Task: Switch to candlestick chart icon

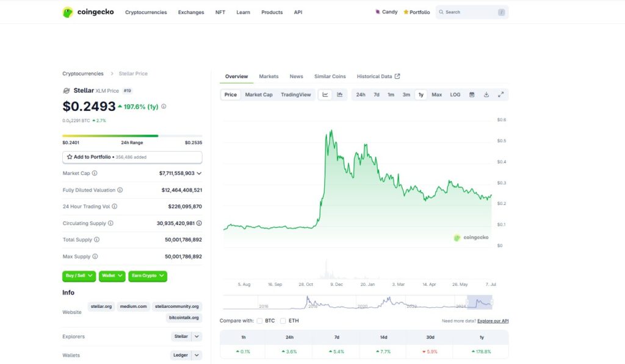Action: pyautogui.click(x=339, y=95)
